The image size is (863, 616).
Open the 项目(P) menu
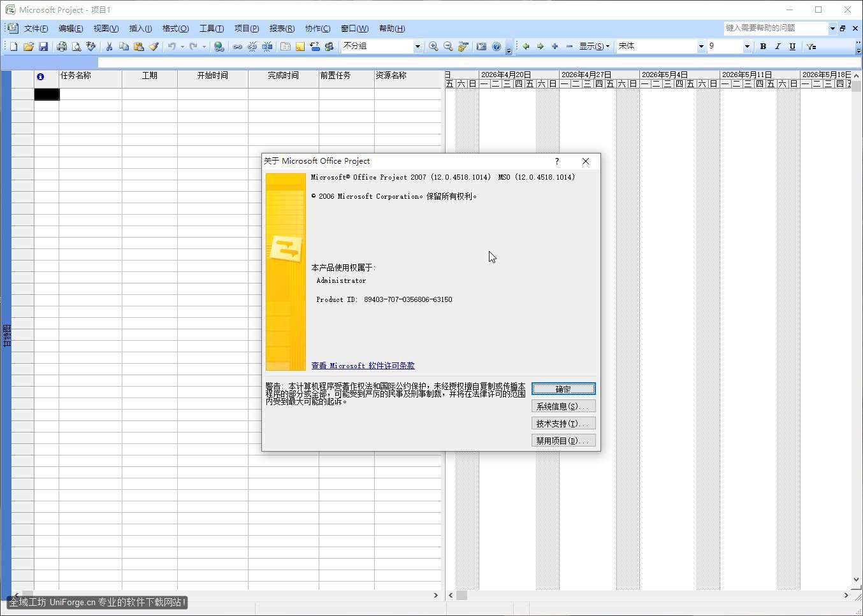[246, 28]
